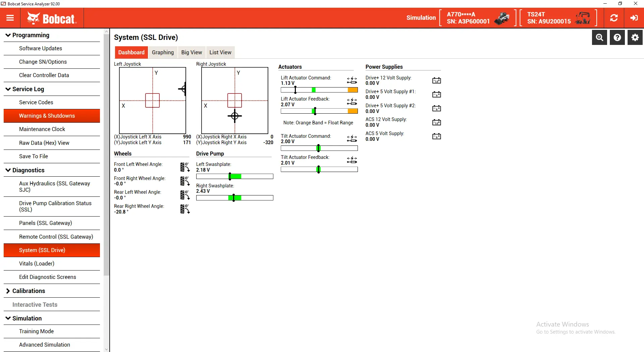Click the Lift Actuator Command icon
Image resolution: width=644 pixels, height=352 pixels.
352,80
